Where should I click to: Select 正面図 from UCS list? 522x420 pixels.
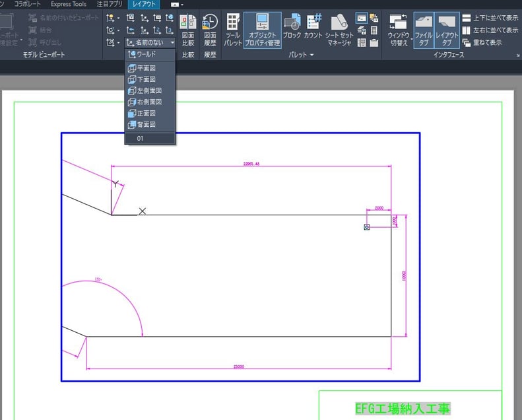point(150,113)
